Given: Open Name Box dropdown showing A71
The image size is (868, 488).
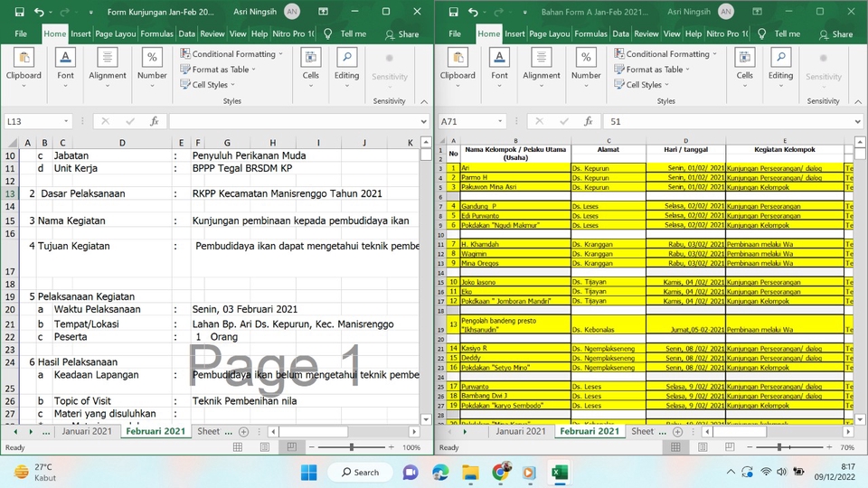Looking at the screenshot, I should [500, 121].
